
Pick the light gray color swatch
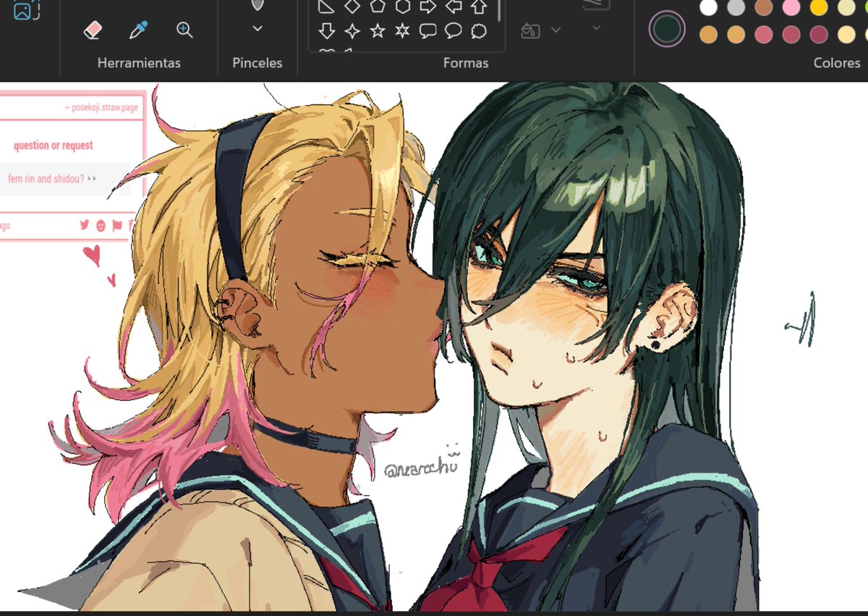(736, 7)
